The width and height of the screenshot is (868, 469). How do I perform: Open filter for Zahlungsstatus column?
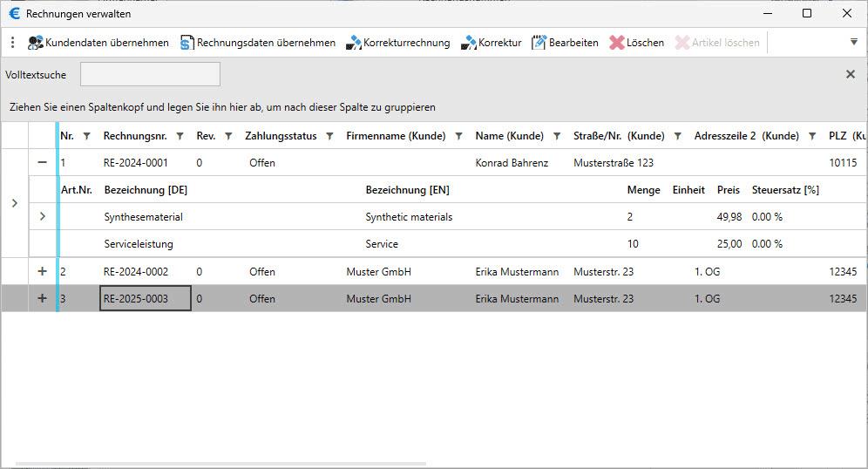click(x=330, y=136)
